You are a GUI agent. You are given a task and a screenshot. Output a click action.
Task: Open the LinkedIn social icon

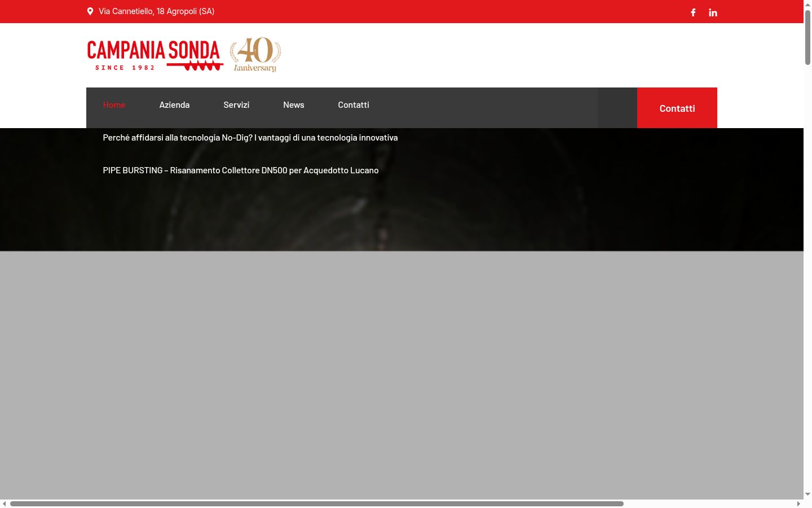[713, 12]
